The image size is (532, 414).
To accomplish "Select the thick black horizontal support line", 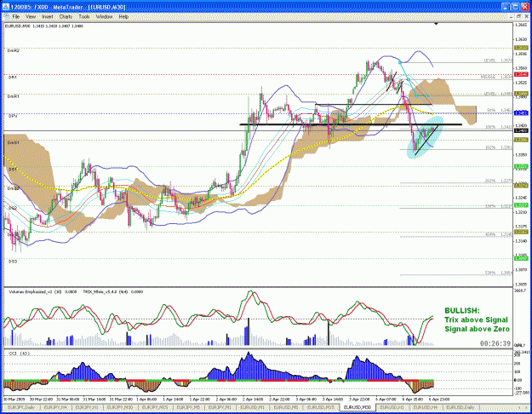I will tap(351, 124).
